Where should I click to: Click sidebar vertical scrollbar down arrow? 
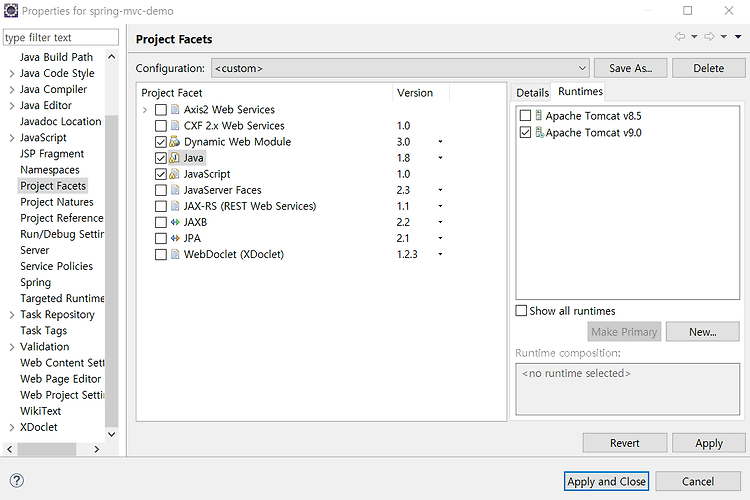(111, 434)
